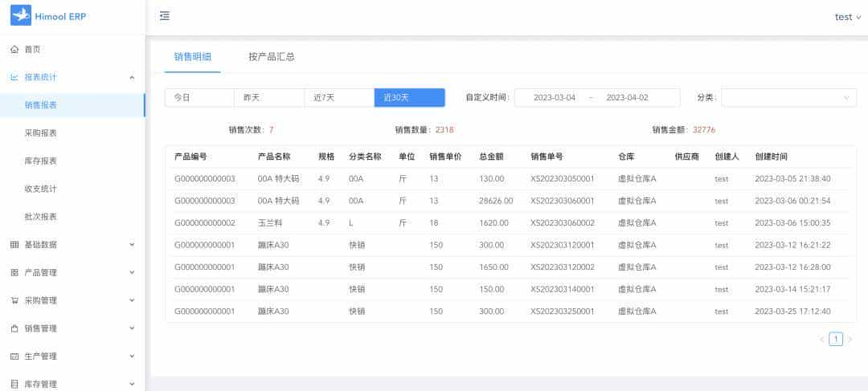The width and height of the screenshot is (868, 391).
Task: Click timestamp 2023-03-05 21:38:40
Action: 792,178
